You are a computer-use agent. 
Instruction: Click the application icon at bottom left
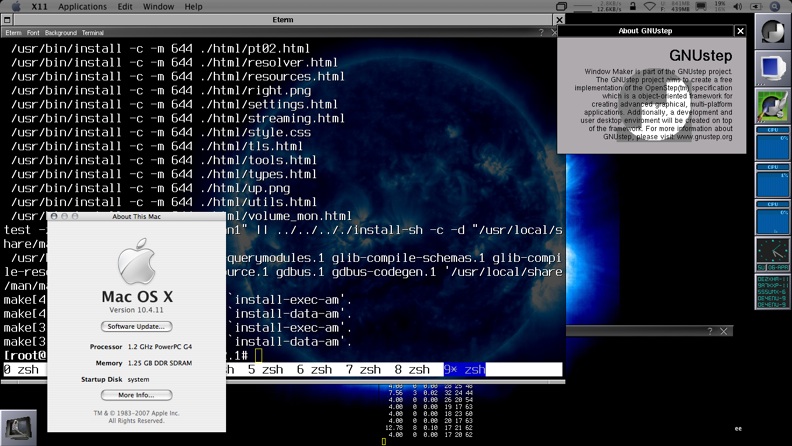click(x=19, y=428)
